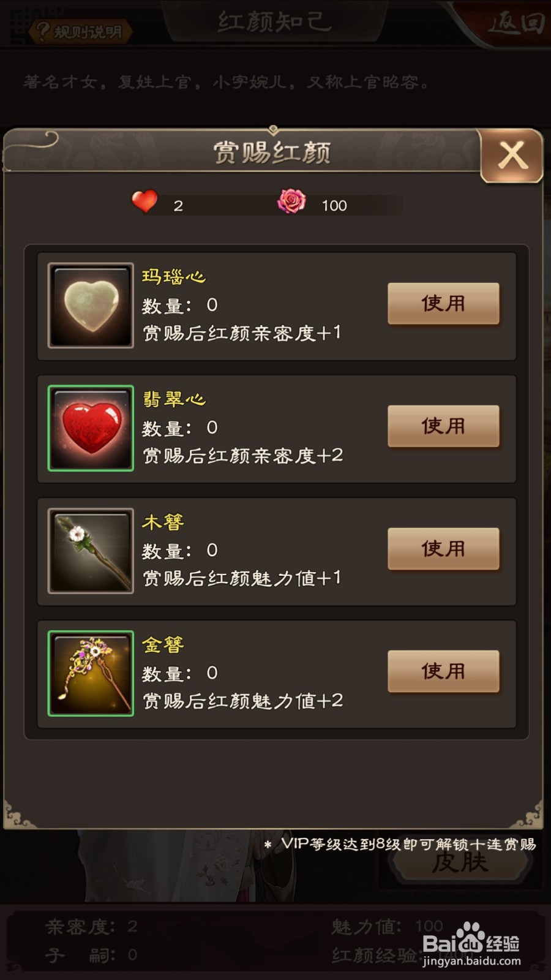The image size is (551, 980).
Task: Tap the 玛瑙心 item name text
Action: click(174, 277)
